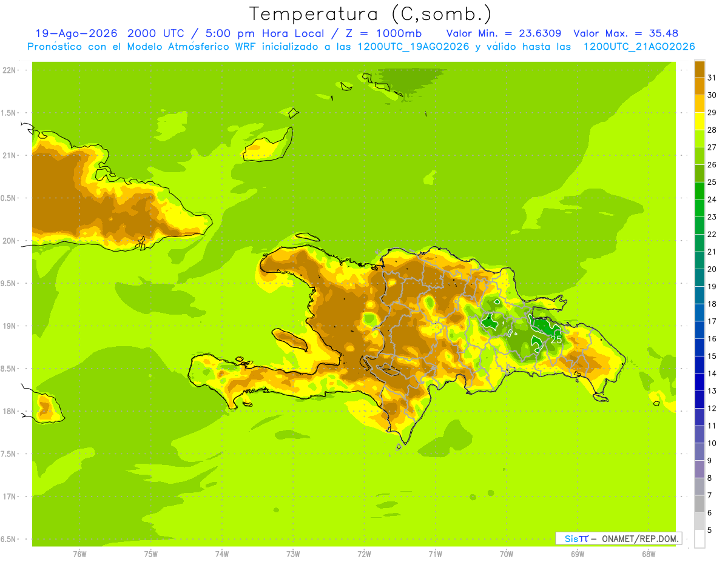Click the colorbar label '23'
728x562 pixels.
pyautogui.click(x=712, y=217)
